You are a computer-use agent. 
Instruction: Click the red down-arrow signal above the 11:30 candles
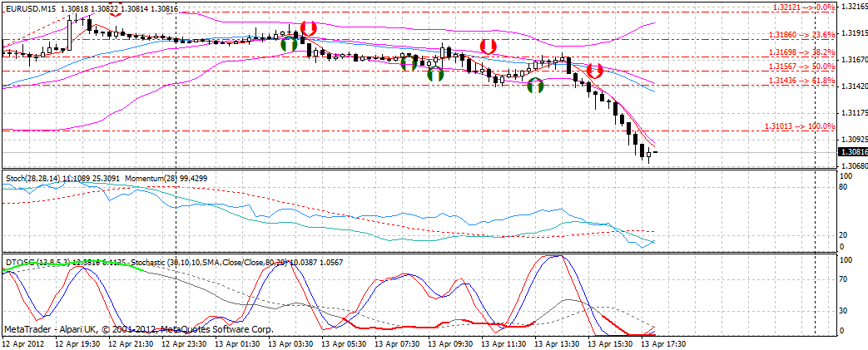click(489, 46)
